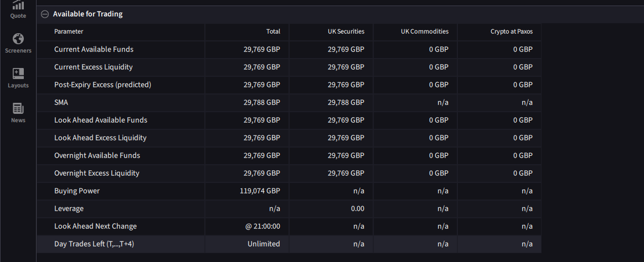Click the UK Securities column header
This screenshot has height=262, width=644.
(346, 32)
